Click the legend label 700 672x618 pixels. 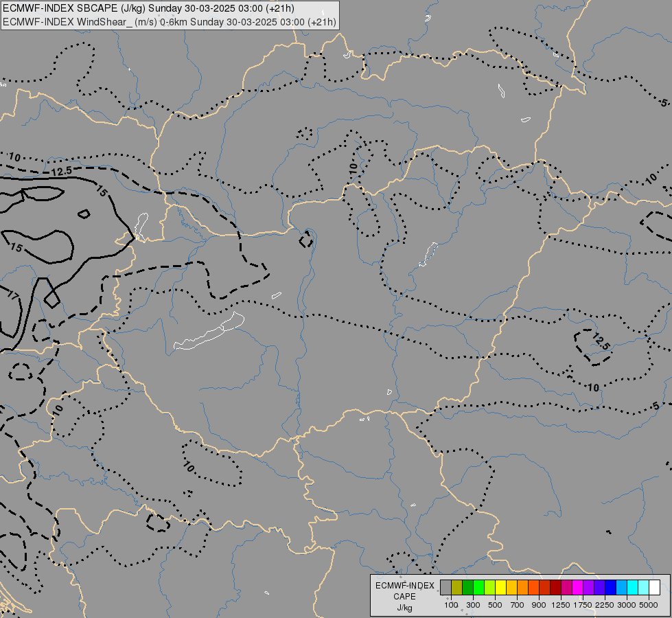point(518,605)
